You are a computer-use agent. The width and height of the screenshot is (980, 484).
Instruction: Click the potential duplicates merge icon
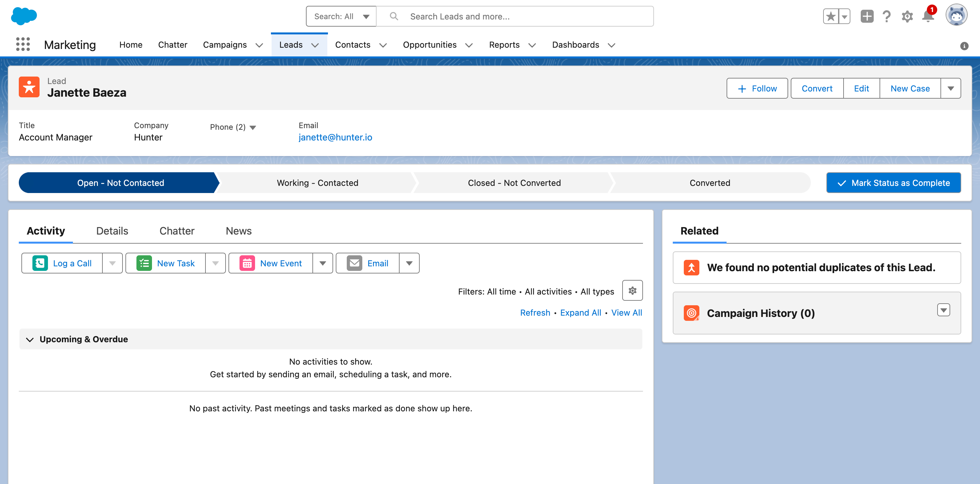(691, 267)
